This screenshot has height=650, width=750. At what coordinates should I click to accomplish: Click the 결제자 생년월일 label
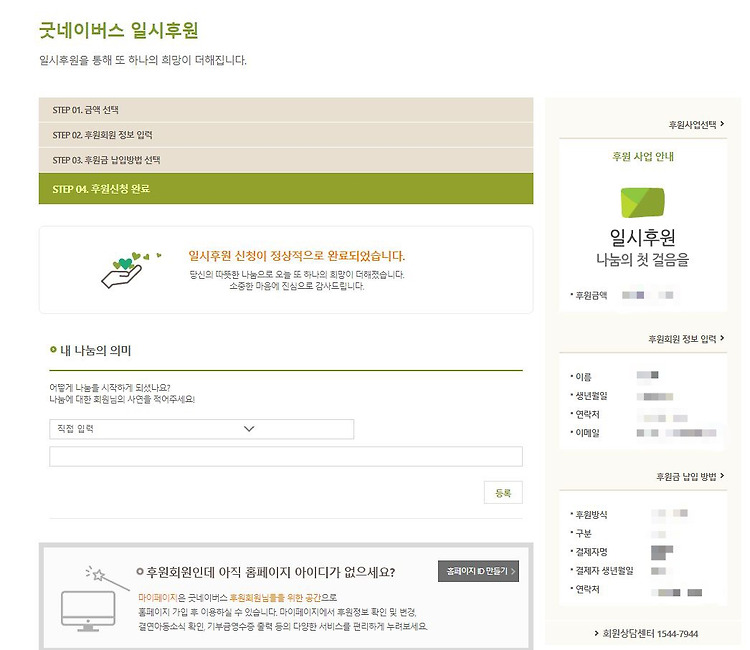point(604,571)
